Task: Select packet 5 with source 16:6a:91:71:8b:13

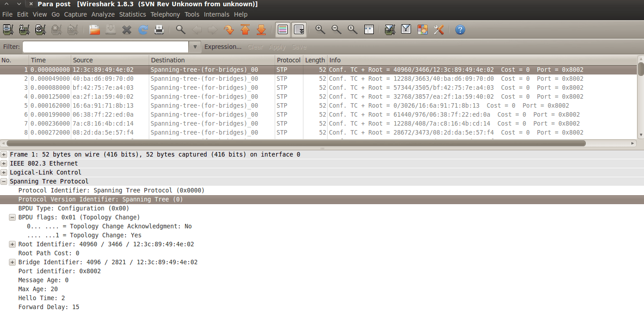Action: [318, 105]
